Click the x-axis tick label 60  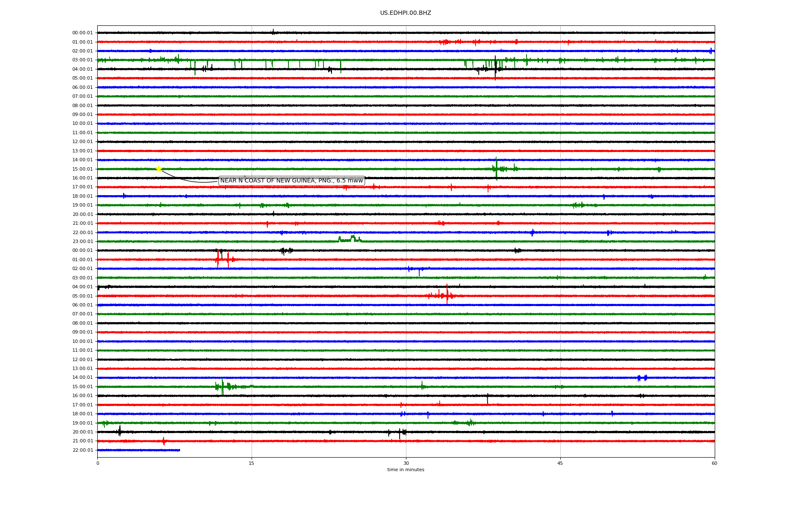point(714,463)
